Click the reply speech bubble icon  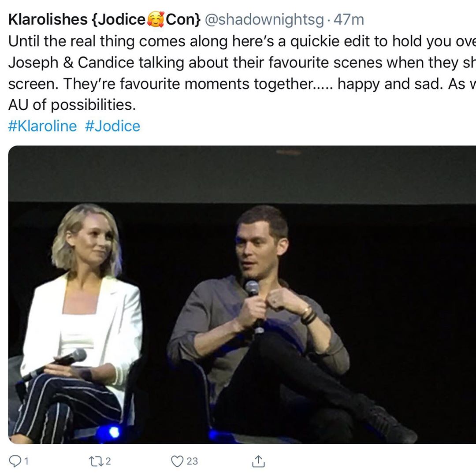click(x=15, y=461)
